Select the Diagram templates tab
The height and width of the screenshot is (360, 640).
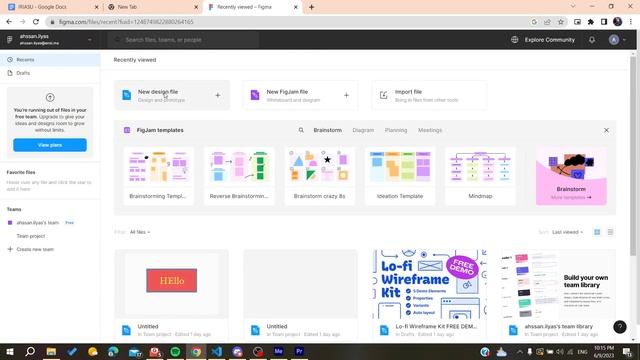363,130
